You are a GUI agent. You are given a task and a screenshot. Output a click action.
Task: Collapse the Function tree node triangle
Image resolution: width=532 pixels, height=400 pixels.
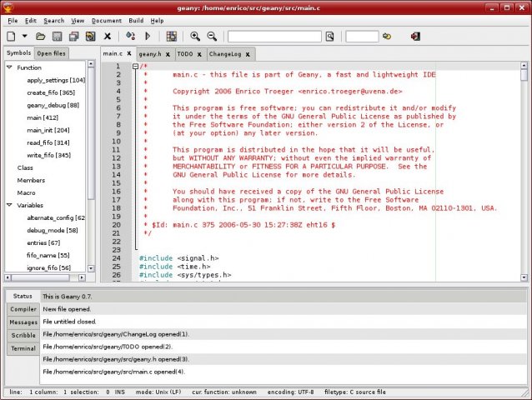coord(9,67)
